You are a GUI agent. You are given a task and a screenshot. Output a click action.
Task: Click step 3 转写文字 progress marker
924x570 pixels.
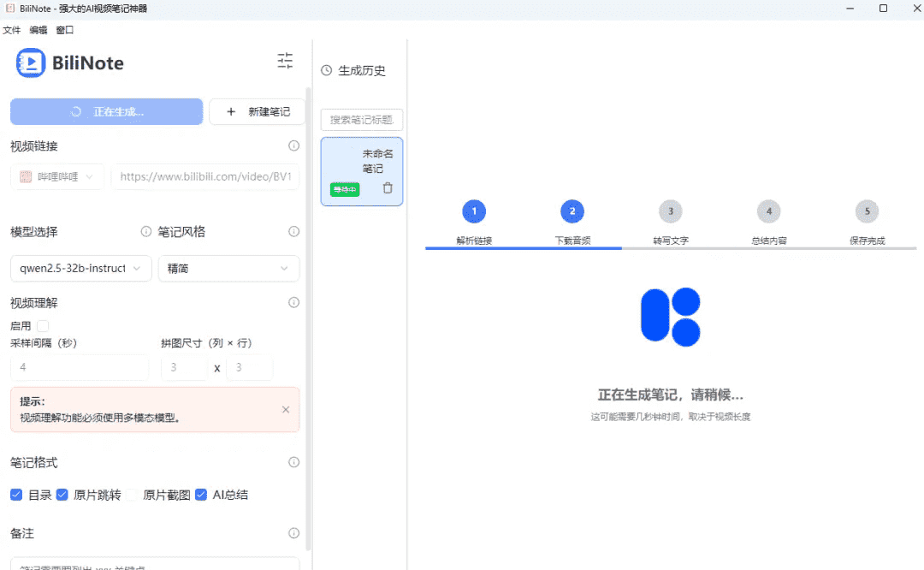[x=670, y=211]
